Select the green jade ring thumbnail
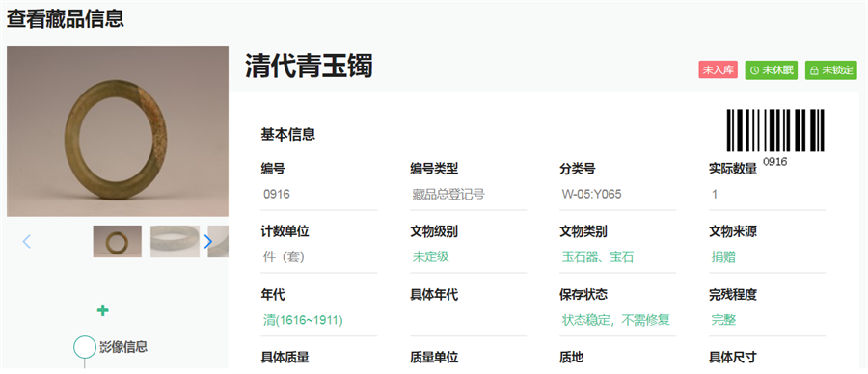Screen dimensions: 868x374 [x=118, y=241]
